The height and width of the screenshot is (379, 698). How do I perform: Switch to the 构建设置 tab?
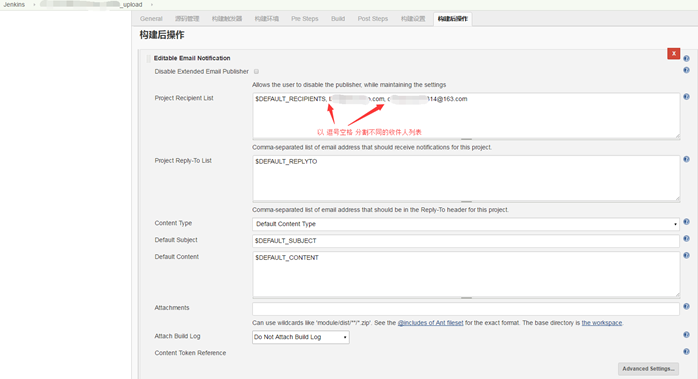tap(413, 19)
